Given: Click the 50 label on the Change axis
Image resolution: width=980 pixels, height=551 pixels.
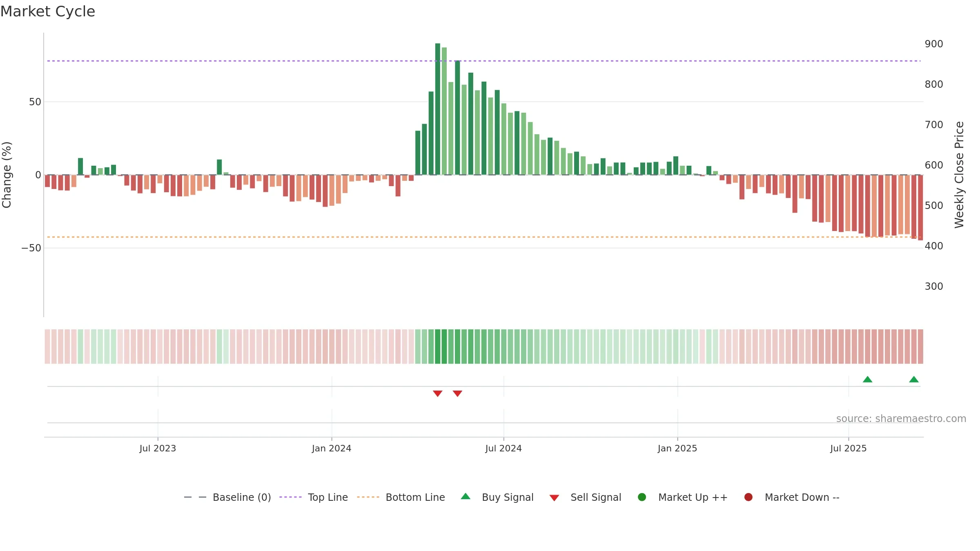Looking at the screenshot, I should 35,102.
